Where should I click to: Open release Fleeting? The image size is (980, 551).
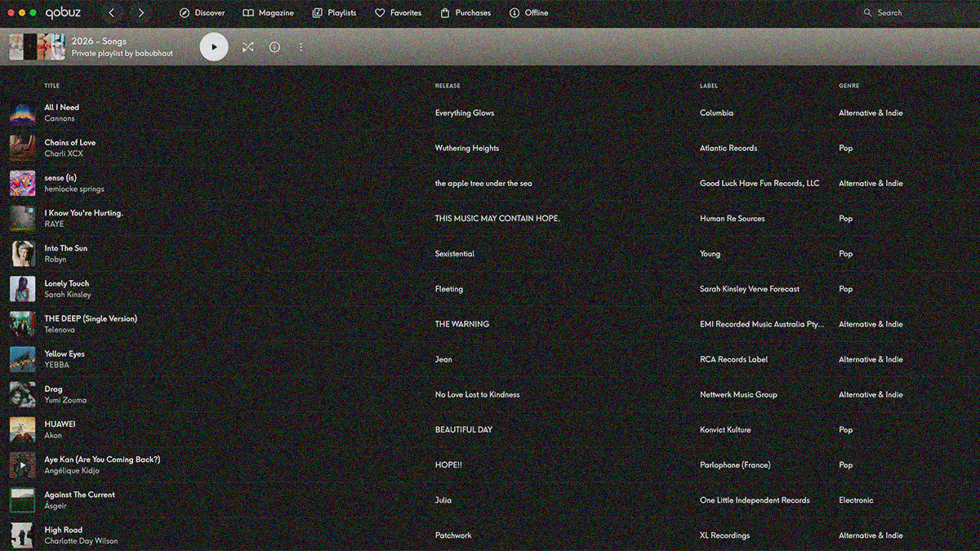click(x=449, y=289)
